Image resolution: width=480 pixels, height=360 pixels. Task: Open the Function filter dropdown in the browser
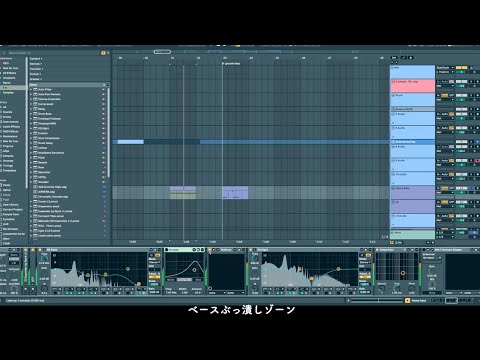36,69
